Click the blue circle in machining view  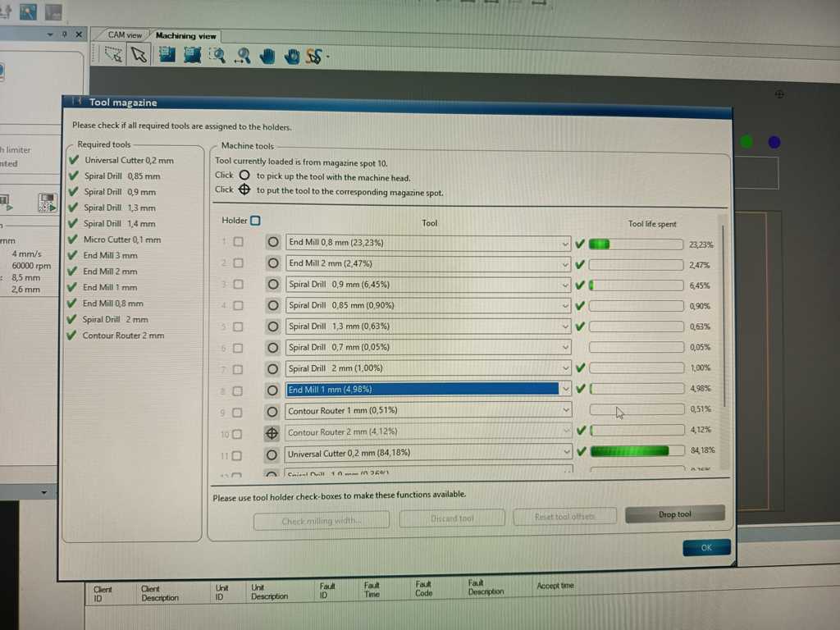[774, 142]
